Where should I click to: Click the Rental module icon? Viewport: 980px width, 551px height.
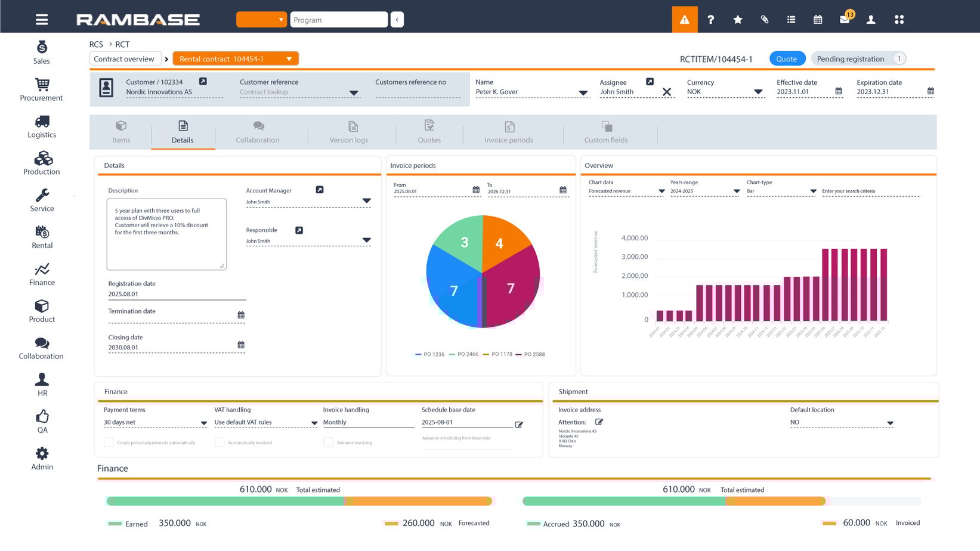(x=41, y=237)
